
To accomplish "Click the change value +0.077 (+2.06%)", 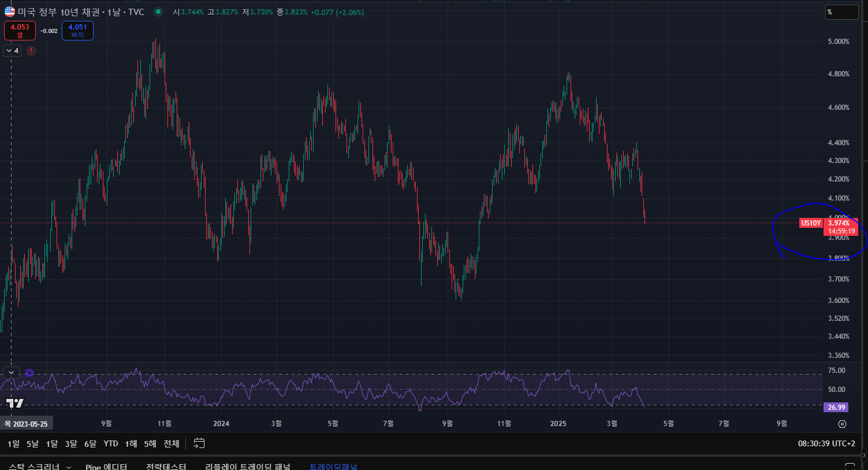I will click(x=337, y=12).
